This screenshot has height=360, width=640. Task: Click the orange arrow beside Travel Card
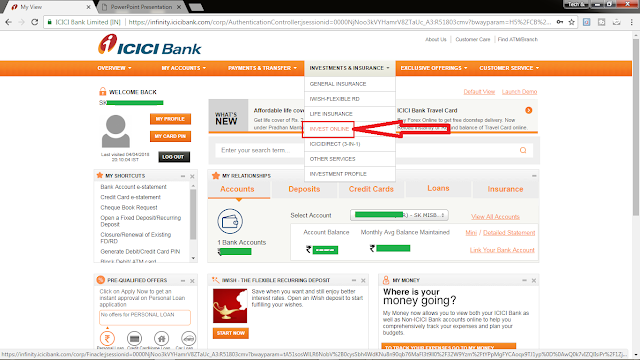(529, 110)
